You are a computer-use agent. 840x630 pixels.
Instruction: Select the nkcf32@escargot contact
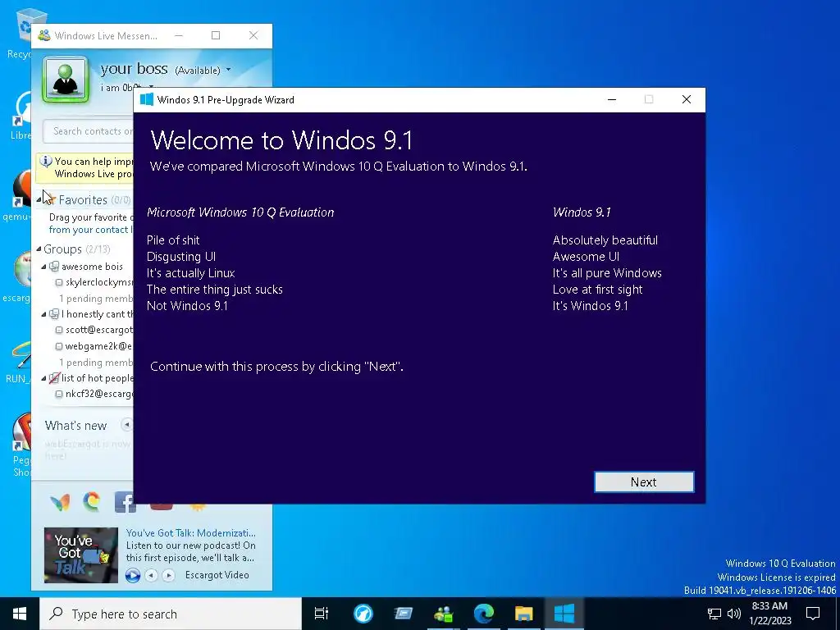tap(94, 394)
